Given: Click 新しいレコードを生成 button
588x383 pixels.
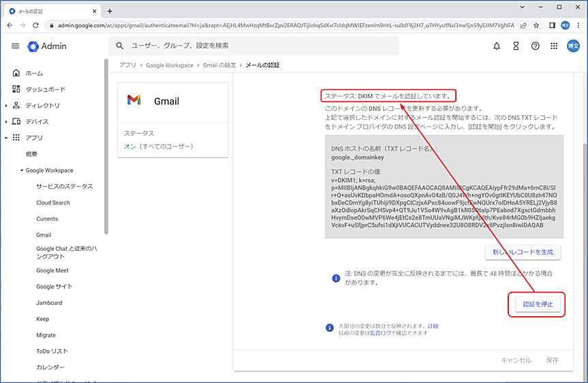Looking at the screenshot, I should point(523,252).
